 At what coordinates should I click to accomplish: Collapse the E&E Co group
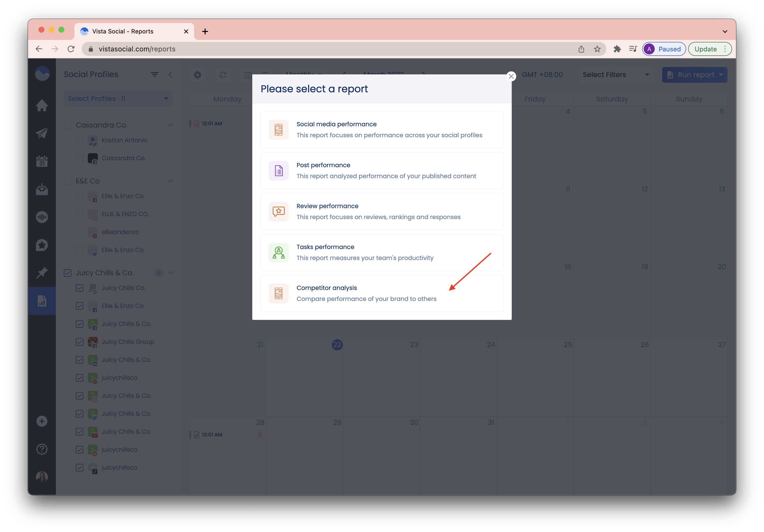click(171, 181)
